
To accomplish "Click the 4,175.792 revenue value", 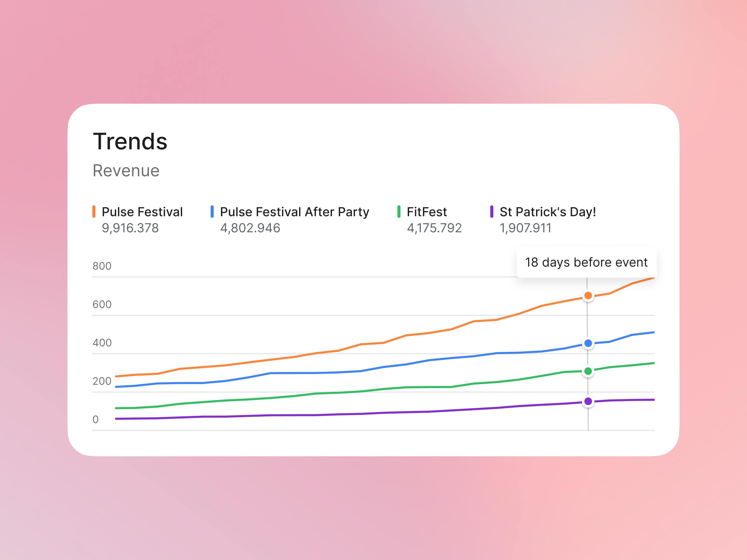I will click(434, 228).
